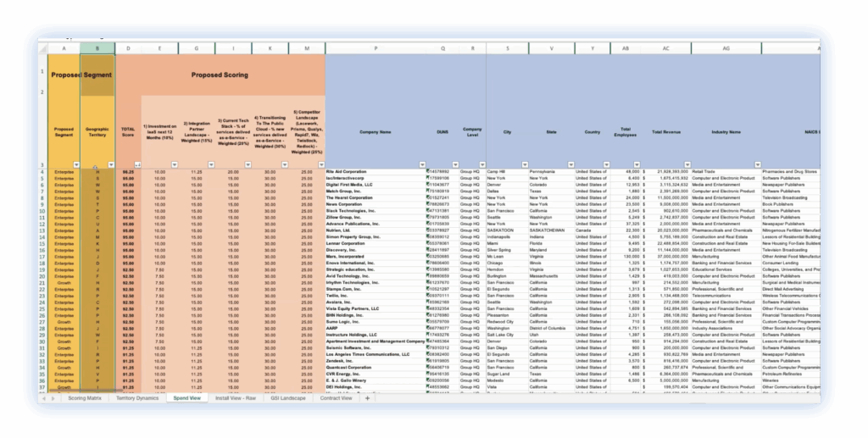Open the Proposed Segment filter dropdown
This screenshot has height=438, width=868.
click(76, 164)
